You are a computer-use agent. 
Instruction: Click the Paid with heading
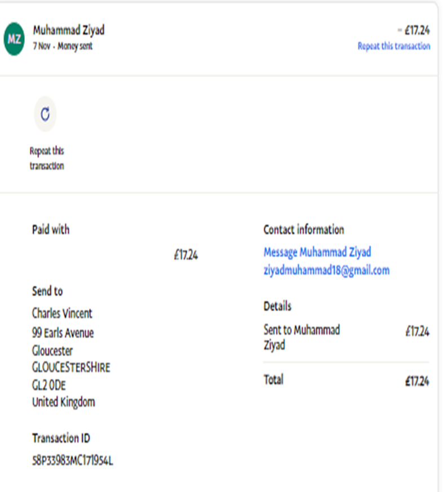pos(51,229)
